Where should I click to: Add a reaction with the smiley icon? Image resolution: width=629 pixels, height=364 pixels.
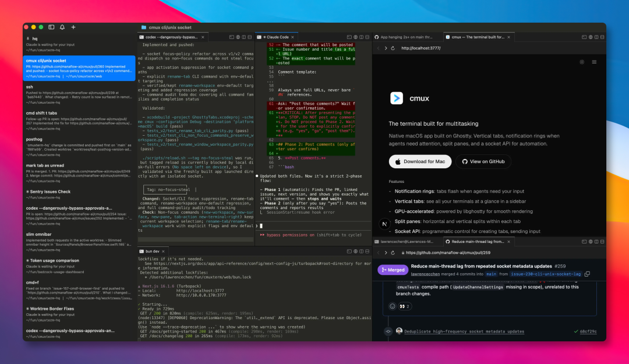[393, 306]
